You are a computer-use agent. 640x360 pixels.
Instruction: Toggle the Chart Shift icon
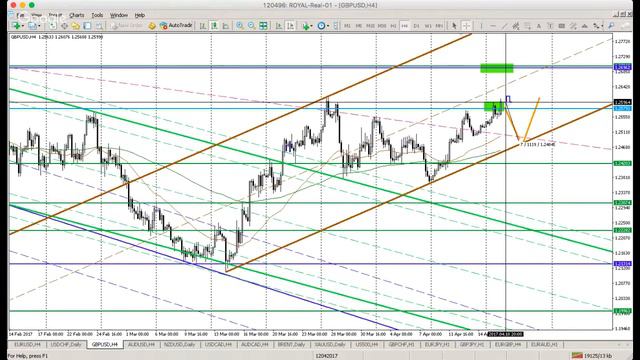290,26
